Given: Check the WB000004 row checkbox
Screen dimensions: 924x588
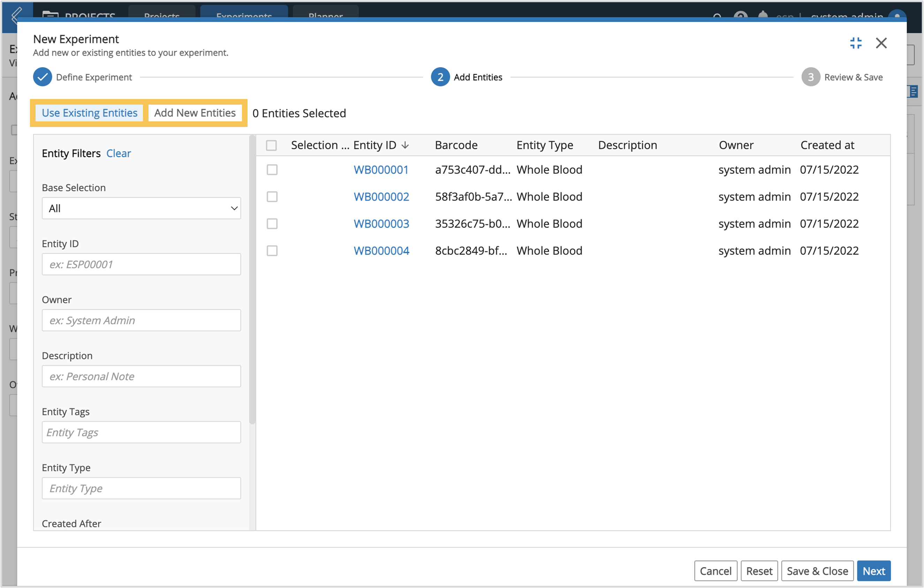Looking at the screenshot, I should [x=272, y=251].
